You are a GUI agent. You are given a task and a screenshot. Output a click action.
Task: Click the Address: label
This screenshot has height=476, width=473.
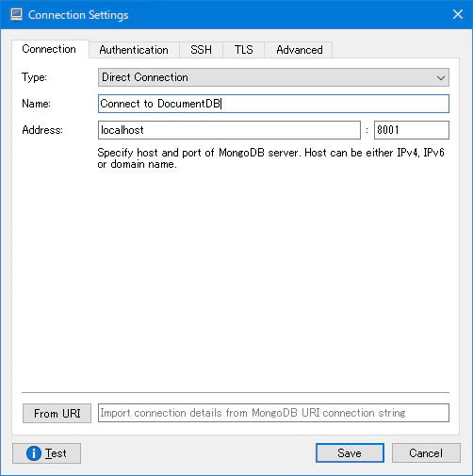[42, 130]
